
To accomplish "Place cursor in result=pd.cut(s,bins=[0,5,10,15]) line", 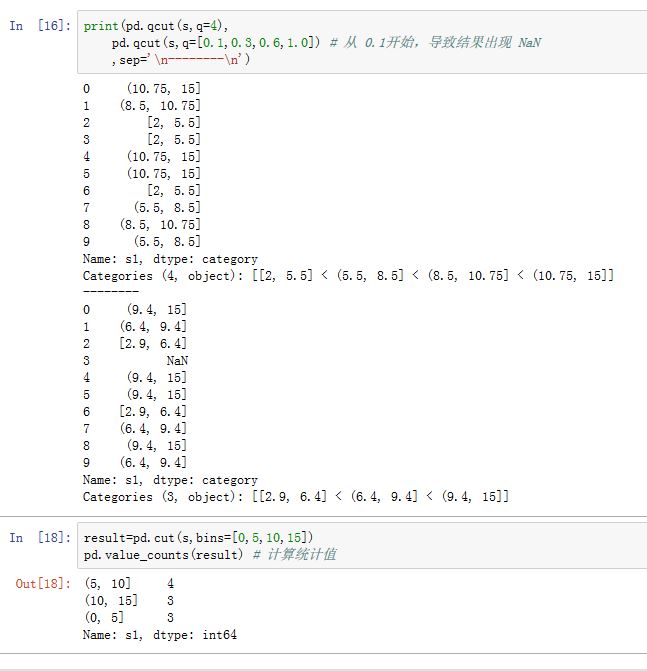I will (198, 538).
